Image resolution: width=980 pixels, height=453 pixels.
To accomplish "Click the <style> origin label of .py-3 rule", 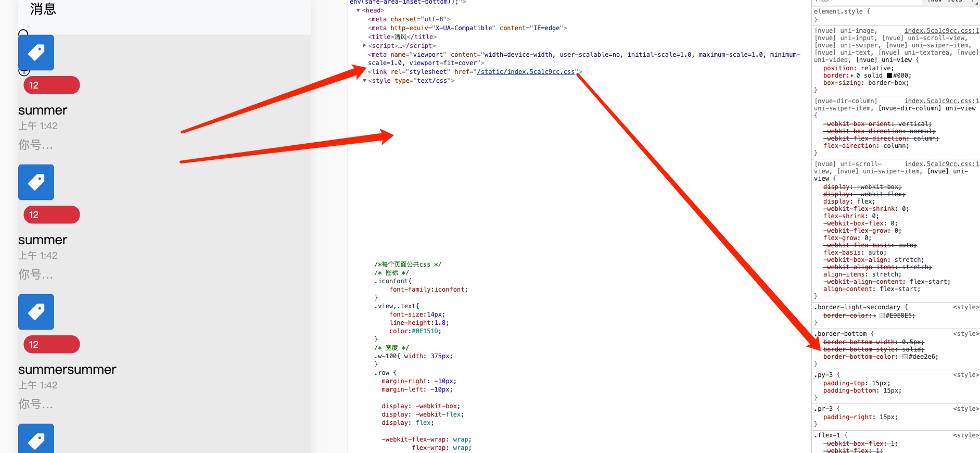I will [966, 375].
